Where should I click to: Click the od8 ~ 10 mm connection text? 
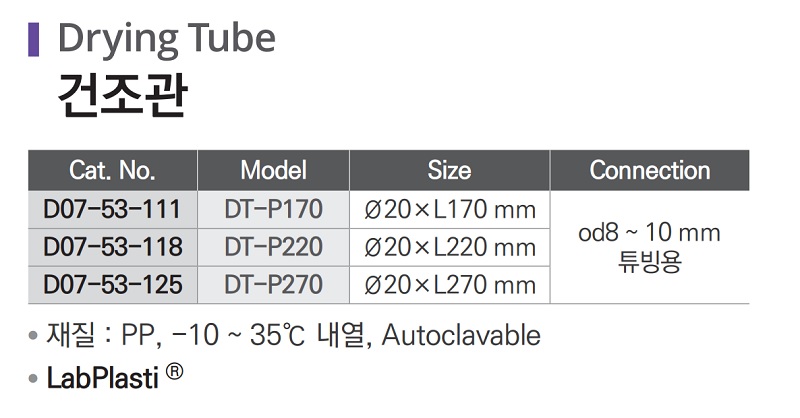[649, 234]
